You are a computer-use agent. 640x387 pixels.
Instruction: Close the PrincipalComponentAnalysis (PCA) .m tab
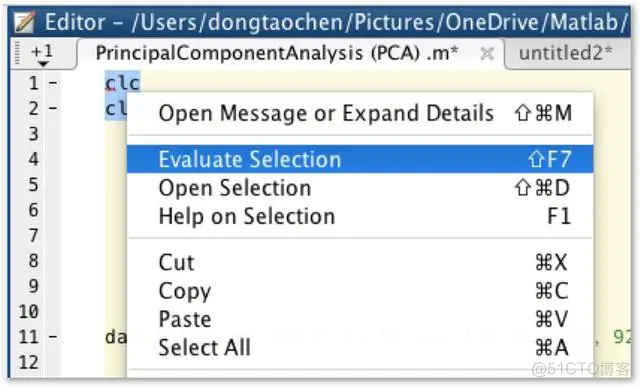tap(487, 54)
